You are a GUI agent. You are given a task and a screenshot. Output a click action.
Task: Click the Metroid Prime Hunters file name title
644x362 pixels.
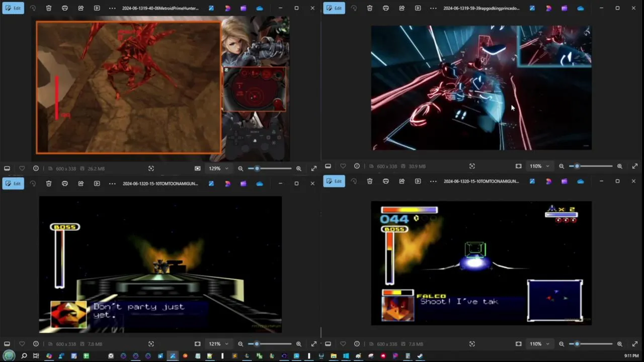160,8
